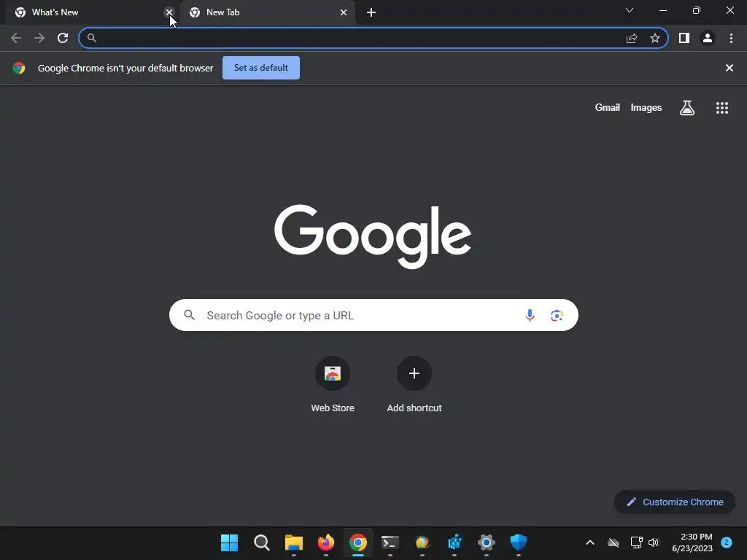Click the Google logo
The image size is (747, 560).
(373, 236)
